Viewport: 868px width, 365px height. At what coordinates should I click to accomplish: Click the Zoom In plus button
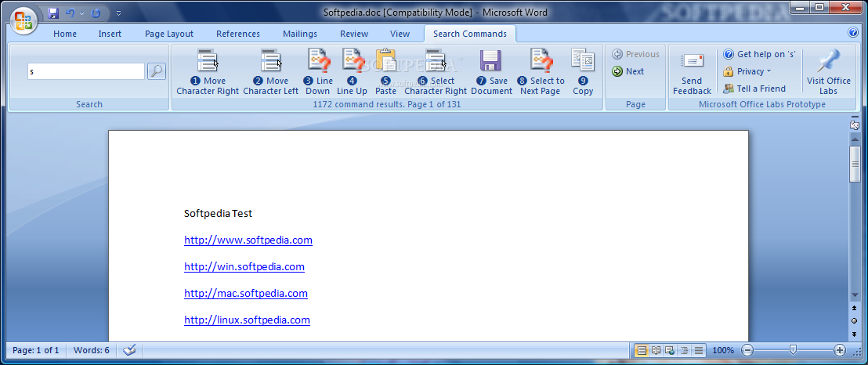tap(840, 350)
